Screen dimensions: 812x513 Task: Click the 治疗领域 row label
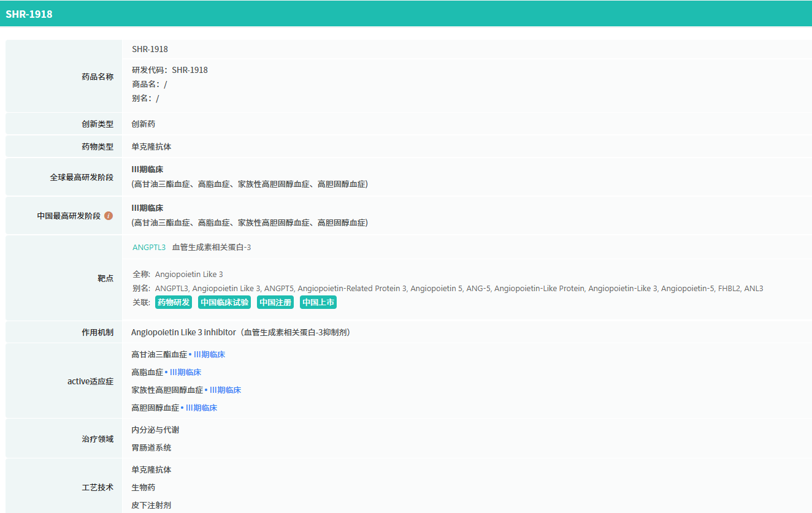click(98, 439)
